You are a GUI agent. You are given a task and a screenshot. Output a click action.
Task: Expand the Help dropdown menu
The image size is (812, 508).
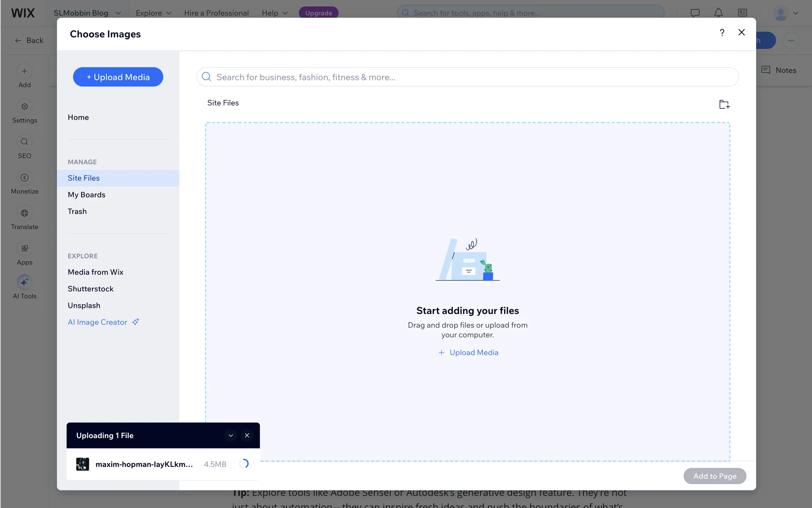(x=274, y=13)
